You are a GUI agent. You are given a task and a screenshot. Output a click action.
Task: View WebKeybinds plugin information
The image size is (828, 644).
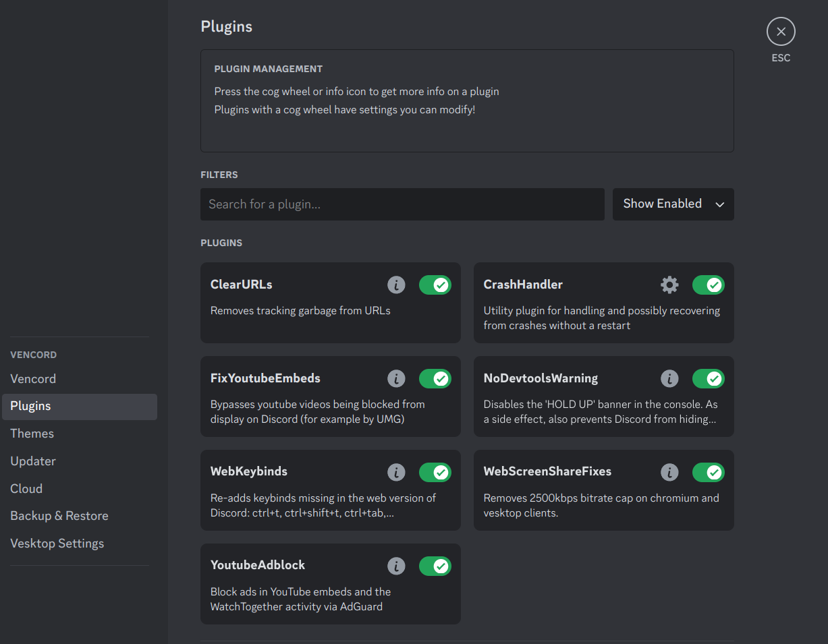pyautogui.click(x=396, y=472)
